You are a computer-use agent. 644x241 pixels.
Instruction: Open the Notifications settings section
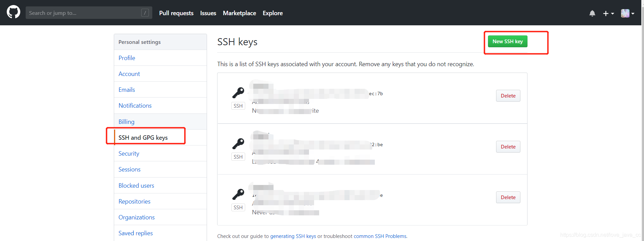[x=135, y=106]
